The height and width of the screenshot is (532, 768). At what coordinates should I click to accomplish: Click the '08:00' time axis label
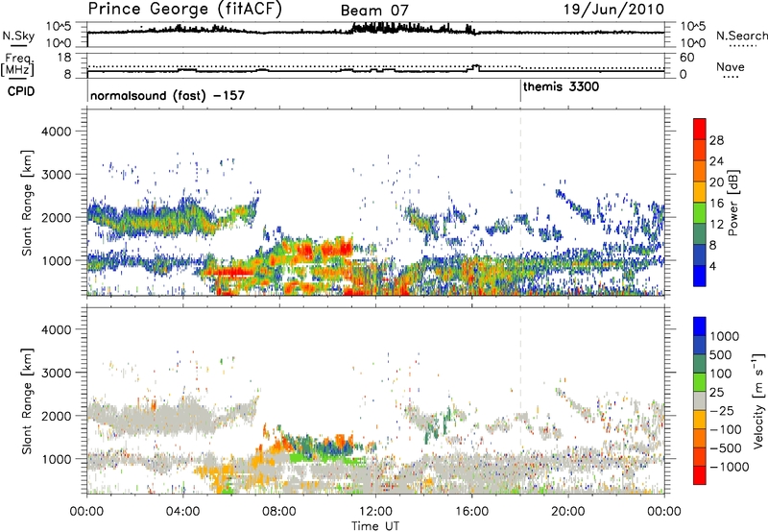(278, 512)
